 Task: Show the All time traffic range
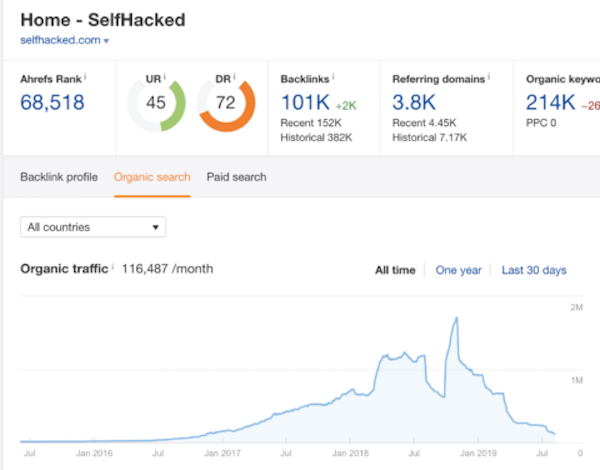pos(395,270)
